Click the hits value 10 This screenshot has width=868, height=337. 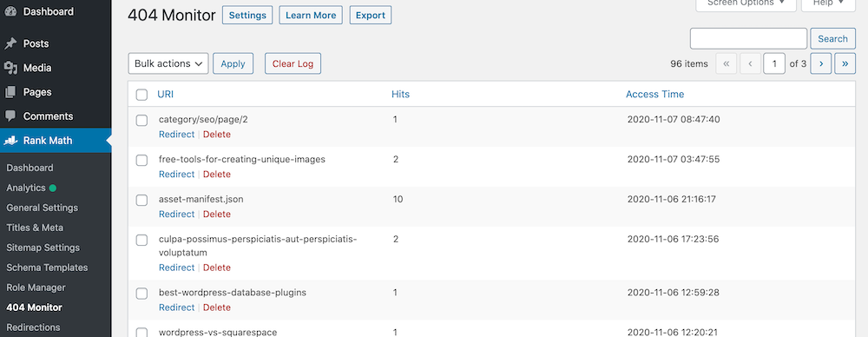click(398, 199)
